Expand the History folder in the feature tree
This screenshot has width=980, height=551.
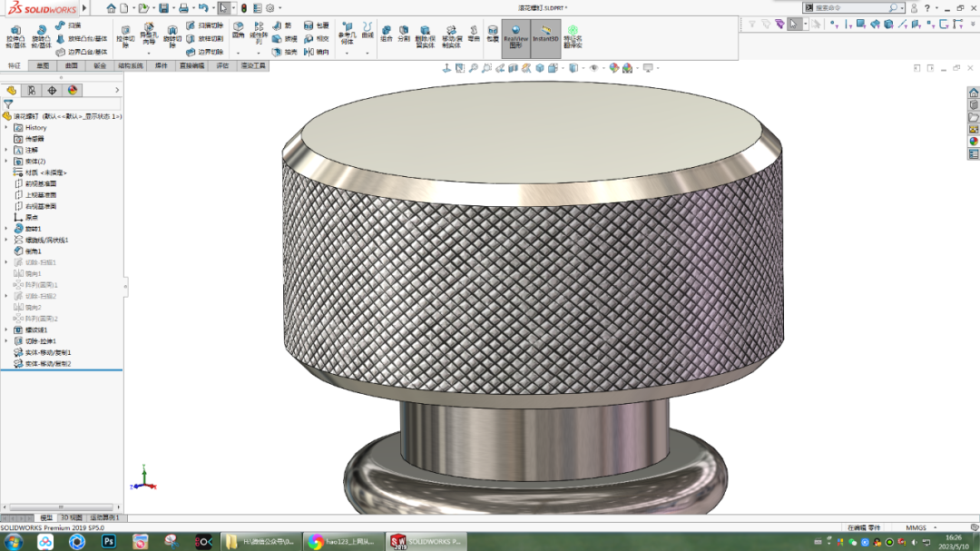pyautogui.click(x=8, y=126)
